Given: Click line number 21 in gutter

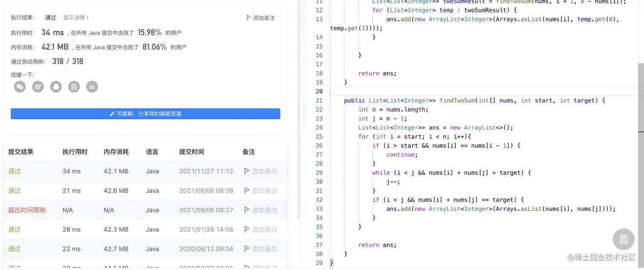Looking at the screenshot, I should (319, 101).
